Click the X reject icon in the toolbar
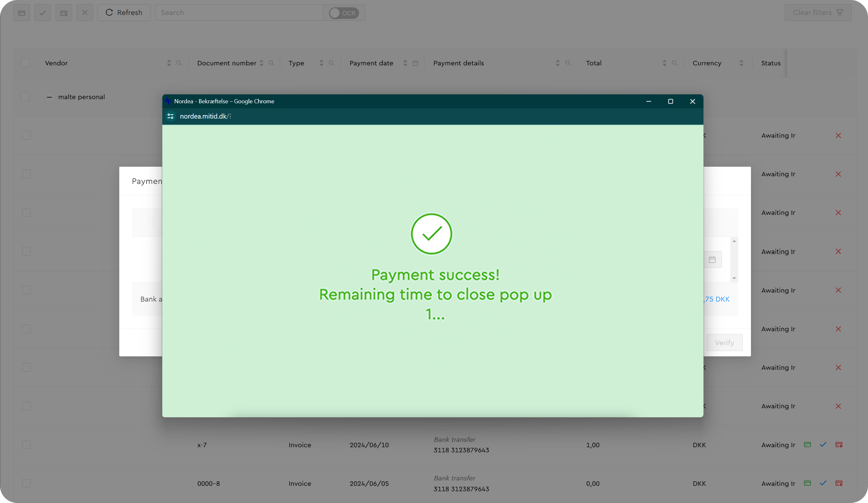 (x=85, y=12)
